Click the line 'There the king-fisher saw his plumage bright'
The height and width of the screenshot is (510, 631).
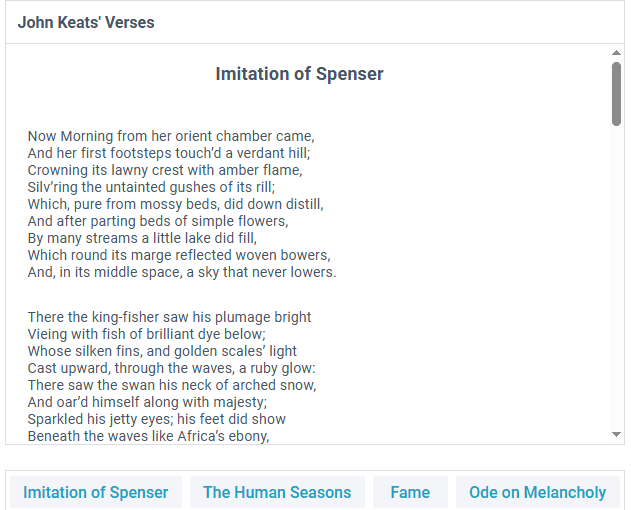pyautogui.click(x=169, y=317)
